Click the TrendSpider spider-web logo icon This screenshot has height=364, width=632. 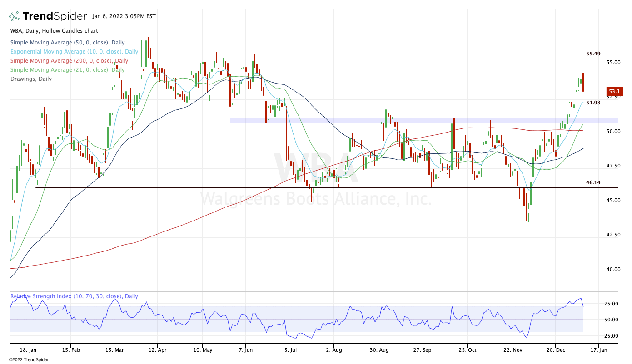(x=15, y=16)
